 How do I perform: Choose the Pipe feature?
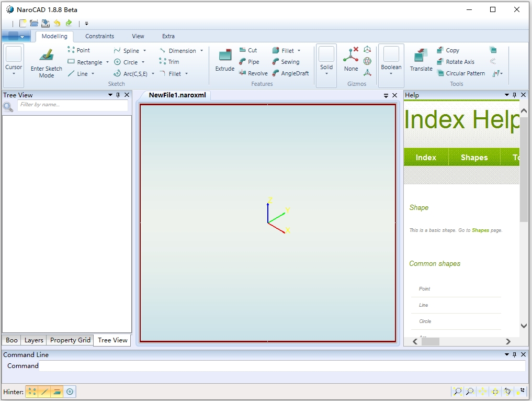[249, 62]
